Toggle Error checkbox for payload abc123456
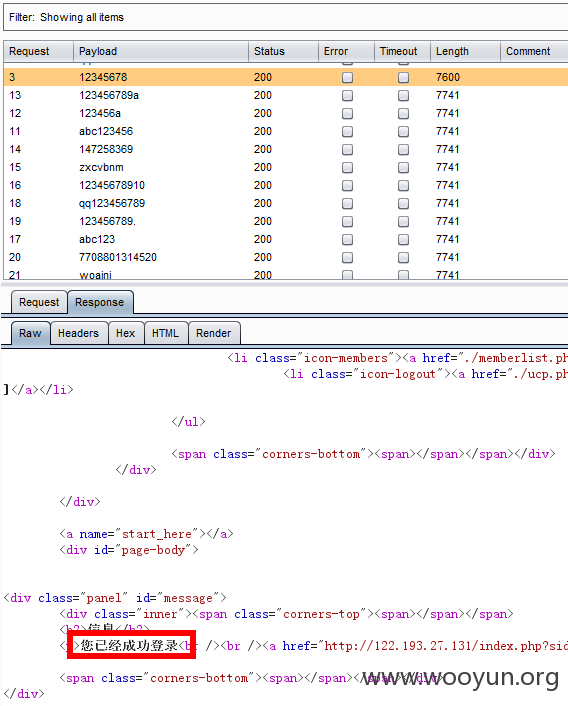Screen dimensions: 568x706 click(x=347, y=131)
